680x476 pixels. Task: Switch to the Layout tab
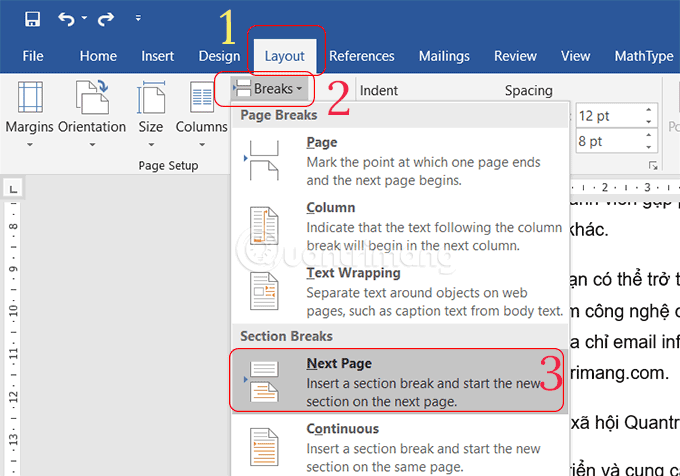(x=284, y=56)
